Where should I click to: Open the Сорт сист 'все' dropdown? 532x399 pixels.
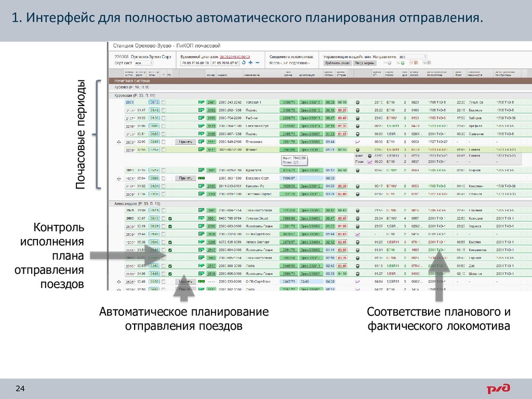[144, 63]
